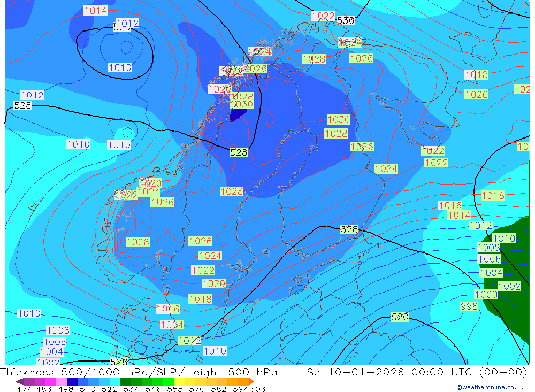Click the legend value '486'

click(x=44, y=389)
